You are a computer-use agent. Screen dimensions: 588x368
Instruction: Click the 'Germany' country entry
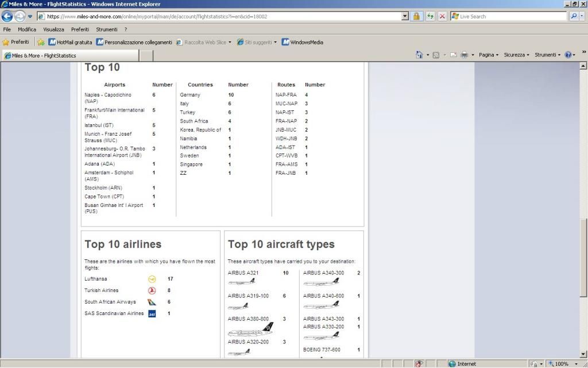click(190, 95)
